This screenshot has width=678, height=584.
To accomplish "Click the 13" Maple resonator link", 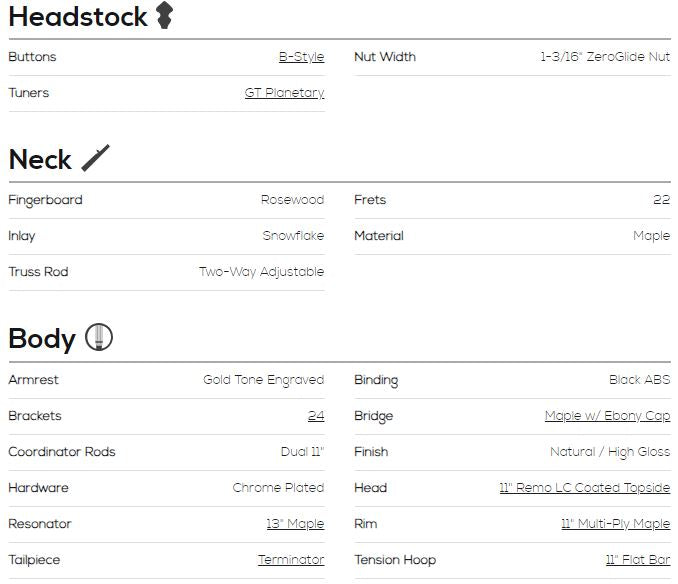I will tap(295, 523).
